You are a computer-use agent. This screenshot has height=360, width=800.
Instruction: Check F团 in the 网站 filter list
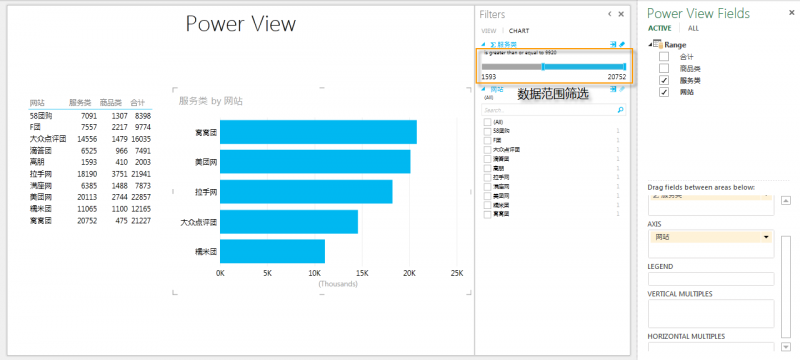point(487,140)
